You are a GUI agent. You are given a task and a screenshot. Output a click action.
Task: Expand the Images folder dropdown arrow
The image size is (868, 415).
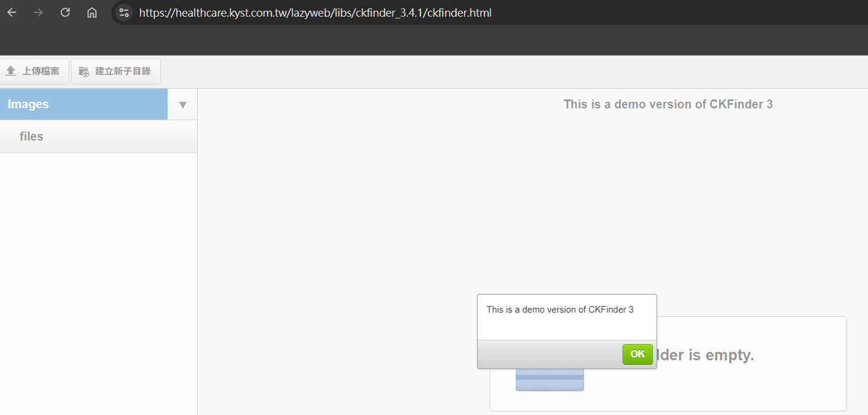pyautogui.click(x=183, y=105)
